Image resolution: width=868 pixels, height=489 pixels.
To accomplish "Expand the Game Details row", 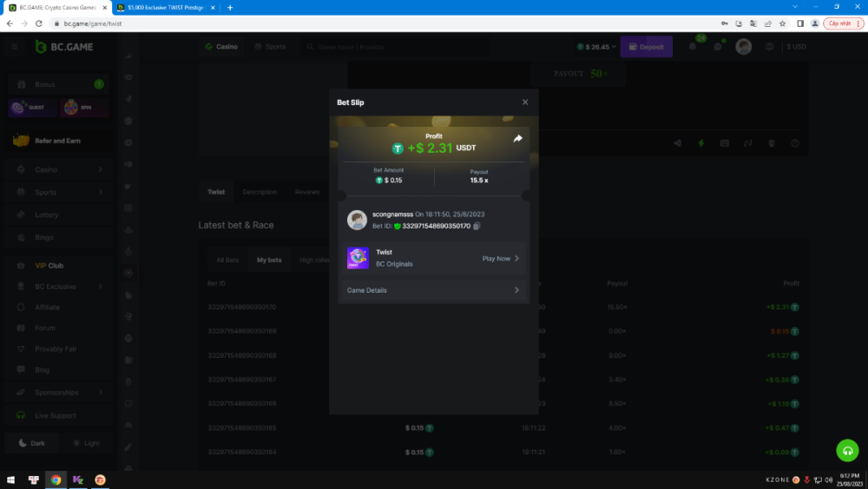I will [x=433, y=290].
